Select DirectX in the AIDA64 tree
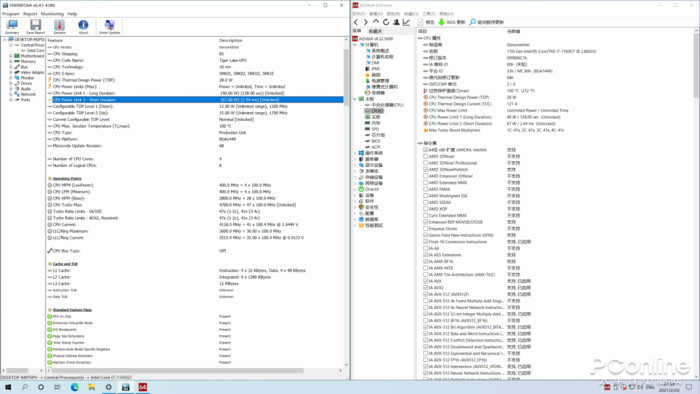Viewport: 700px width, 394px height. [371, 189]
